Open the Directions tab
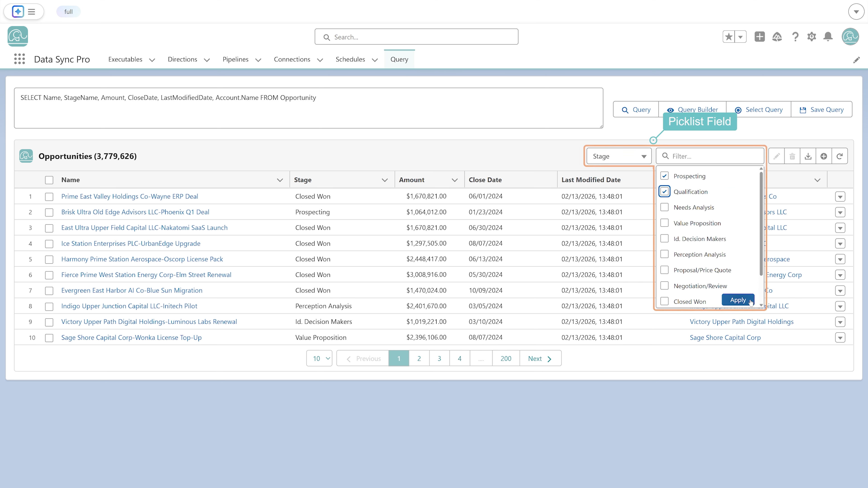 [182, 59]
